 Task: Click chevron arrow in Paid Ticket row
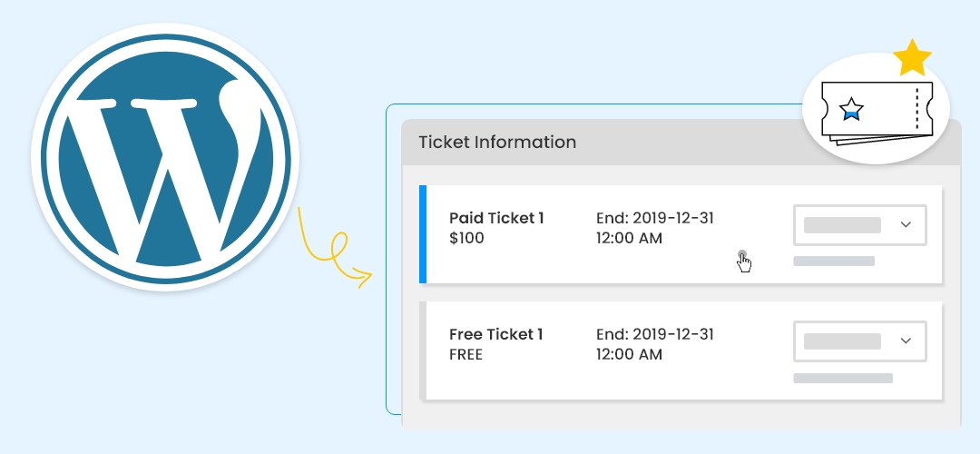click(x=906, y=224)
